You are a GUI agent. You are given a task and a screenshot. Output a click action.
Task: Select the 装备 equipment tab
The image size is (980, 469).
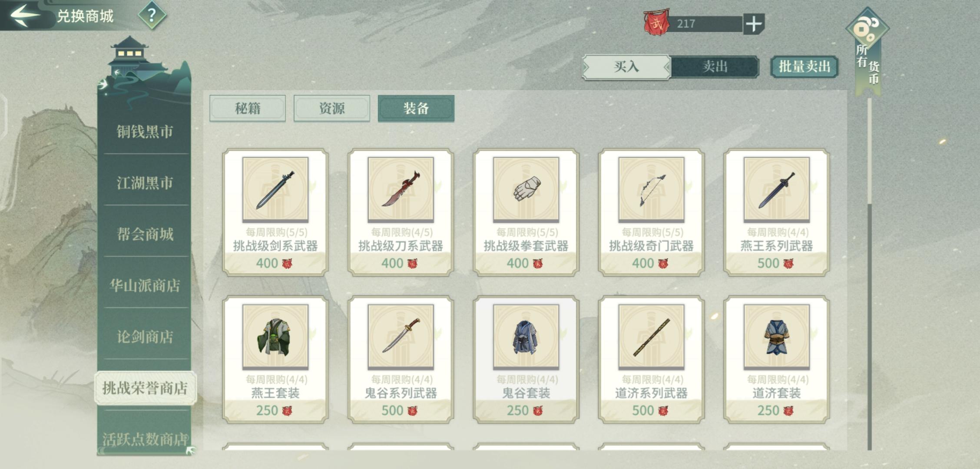[416, 108]
